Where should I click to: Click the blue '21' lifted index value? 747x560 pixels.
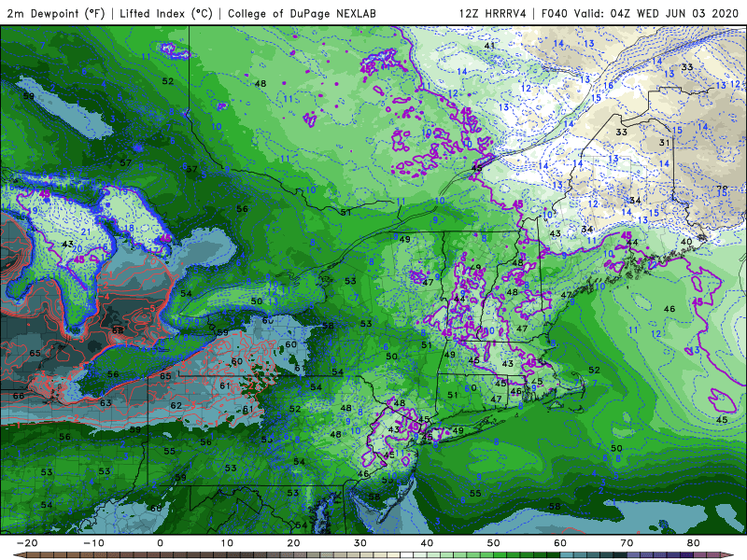(x=85, y=231)
